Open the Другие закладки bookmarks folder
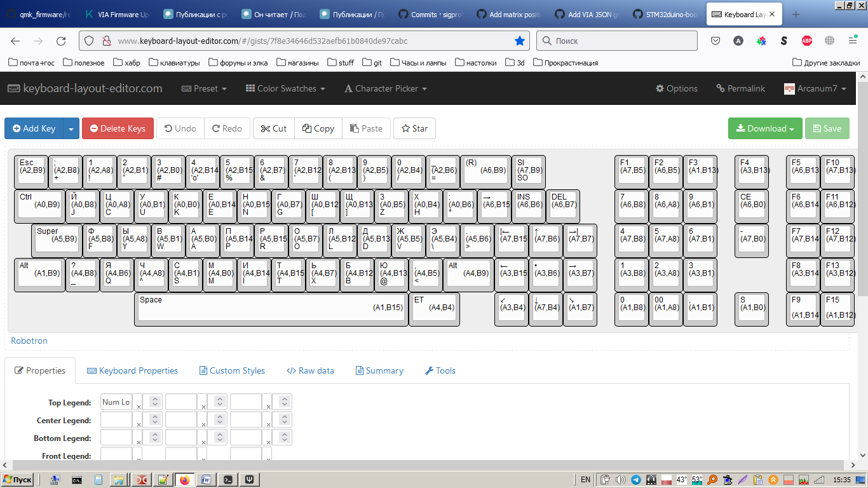 click(x=826, y=62)
